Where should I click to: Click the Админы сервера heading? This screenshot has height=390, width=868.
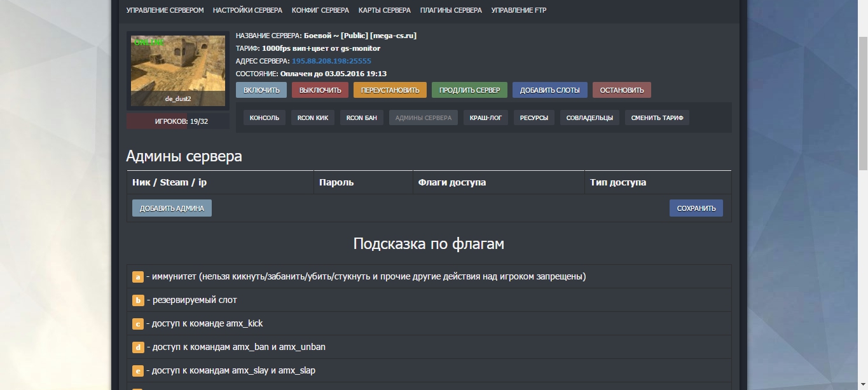click(x=184, y=156)
